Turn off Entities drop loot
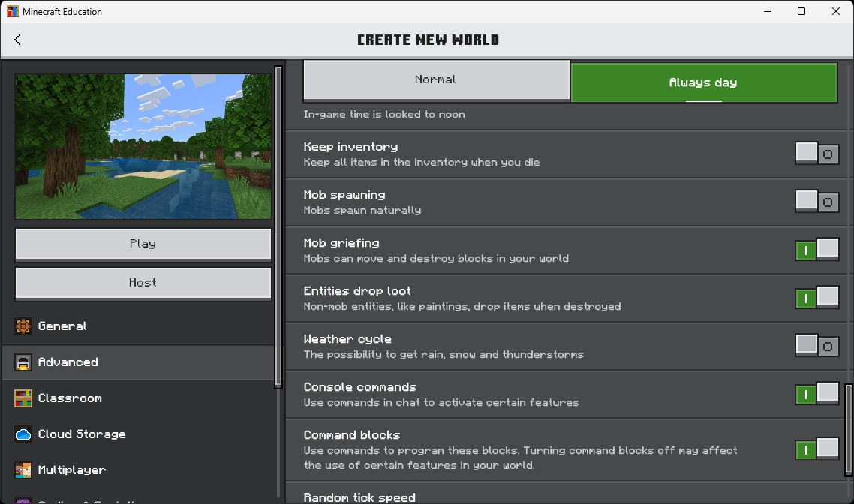This screenshot has width=854, height=504. click(817, 298)
